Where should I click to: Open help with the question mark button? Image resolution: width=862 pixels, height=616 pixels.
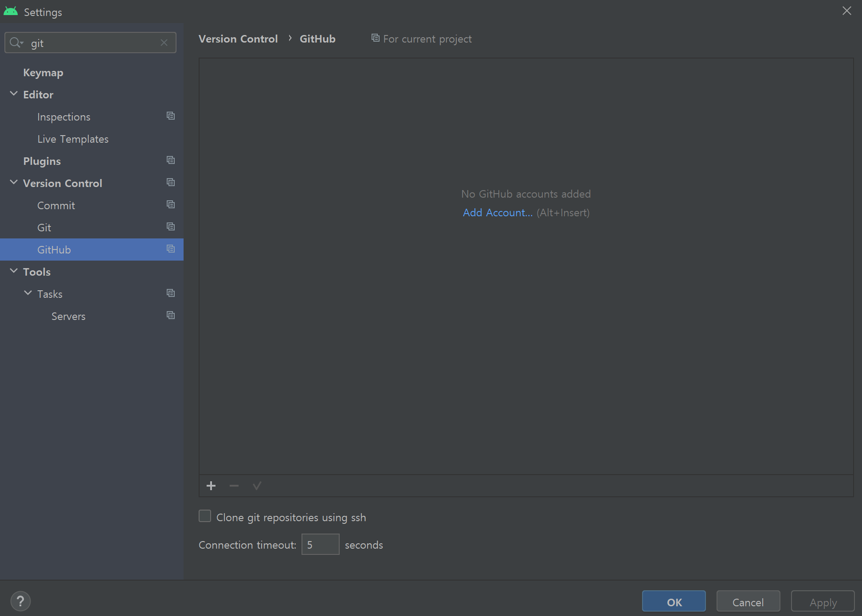(x=20, y=601)
